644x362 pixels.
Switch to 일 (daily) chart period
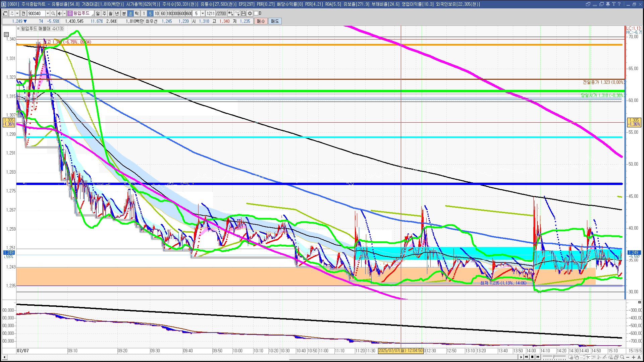(98, 13)
